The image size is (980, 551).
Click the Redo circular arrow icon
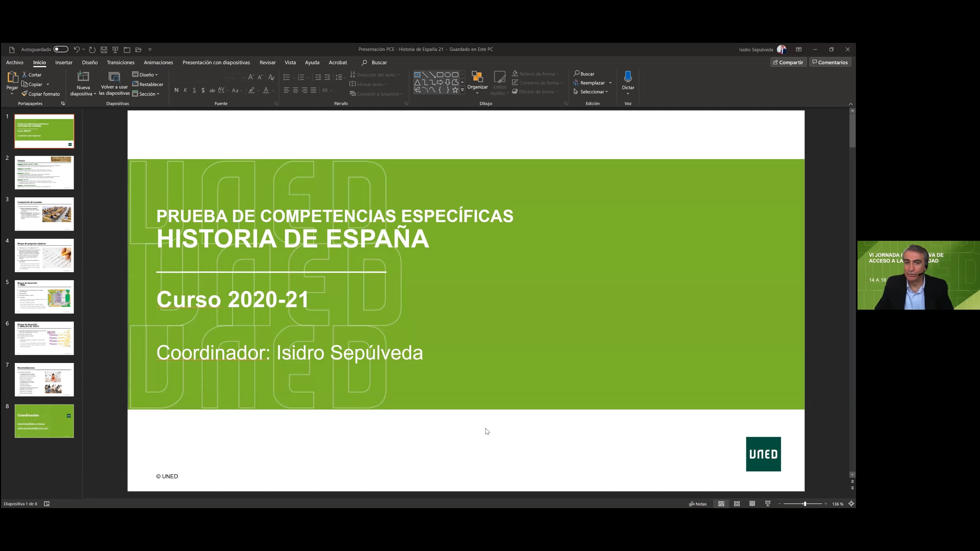[x=92, y=49]
